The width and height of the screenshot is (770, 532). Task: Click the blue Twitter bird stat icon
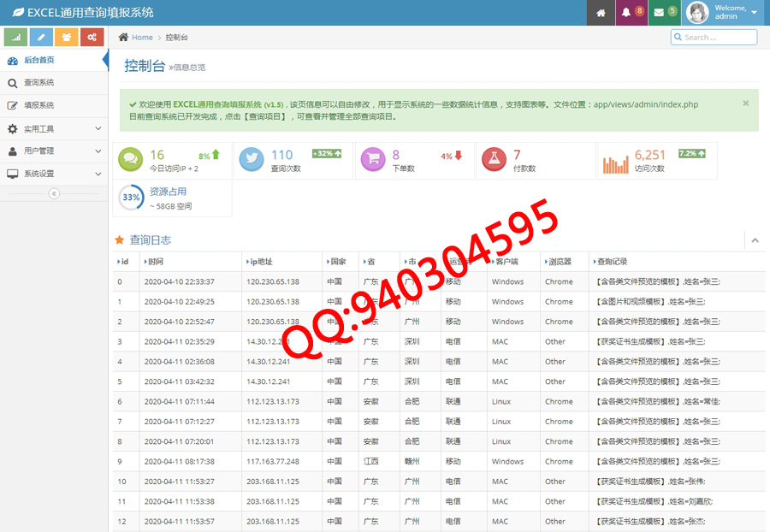252,159
